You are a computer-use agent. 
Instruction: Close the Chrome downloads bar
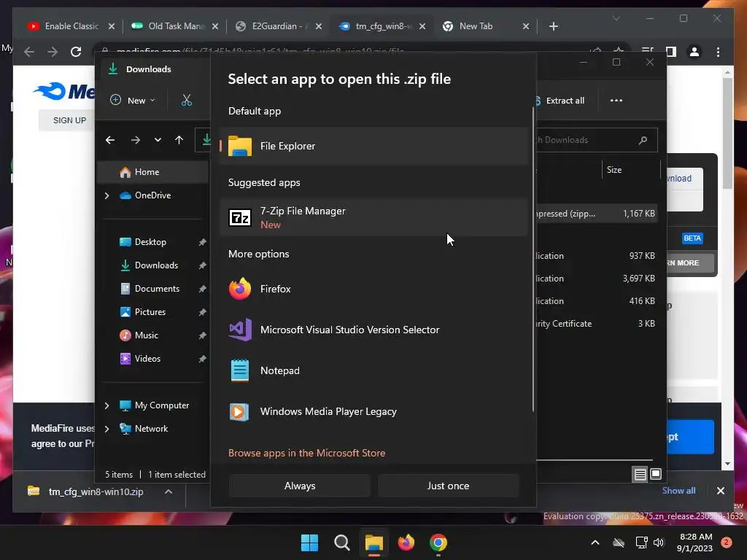(x=720, y=491)
